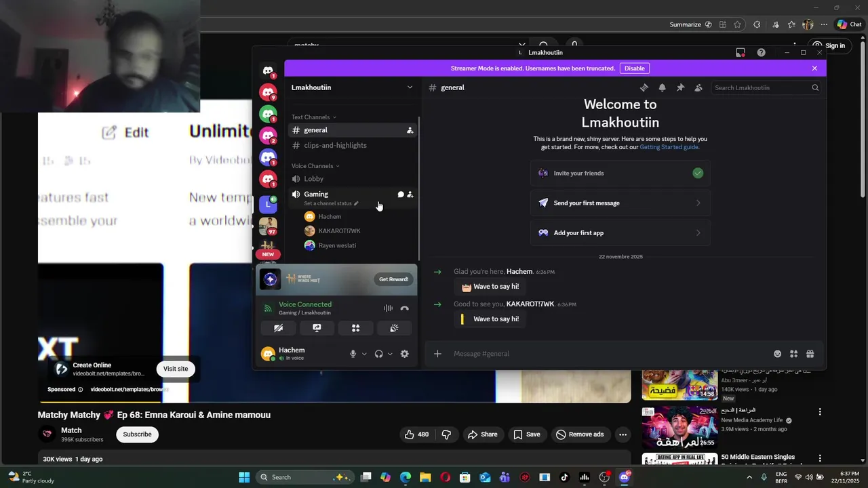Open attachment plus button in message bar
Image resolution: width=868 pixels, height=488 pixels.
click(437, 354)
